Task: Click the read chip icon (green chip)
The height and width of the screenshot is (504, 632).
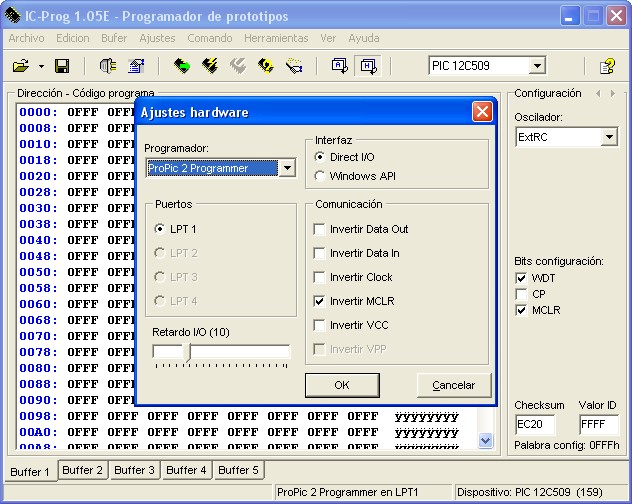Action: [181, 66]
